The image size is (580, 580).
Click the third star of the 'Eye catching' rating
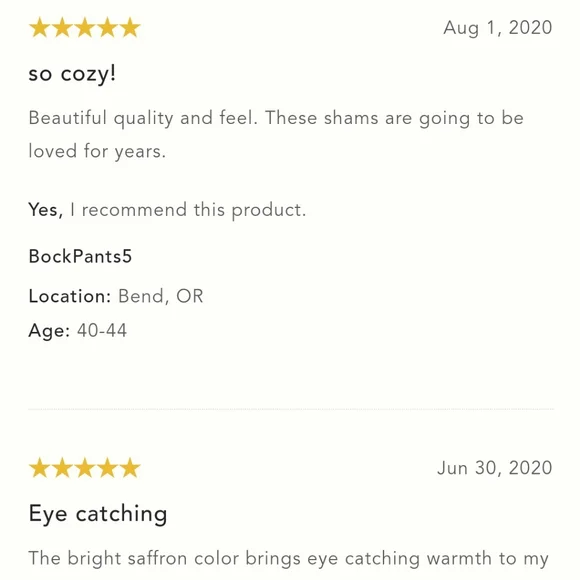pyautogui.click(x=85, y=468)
